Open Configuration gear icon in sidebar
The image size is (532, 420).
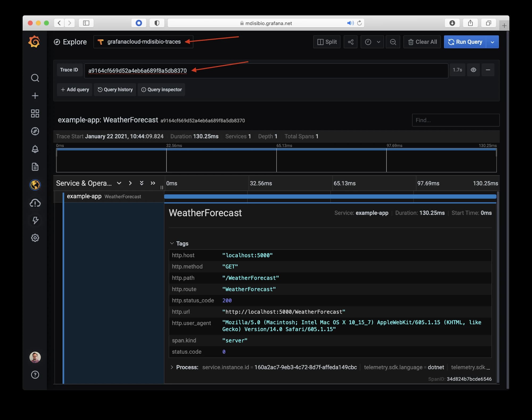point(35,238)
